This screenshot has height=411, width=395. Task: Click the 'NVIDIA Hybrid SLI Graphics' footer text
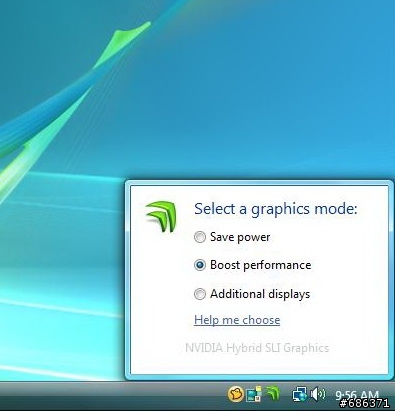tap(257, 348)
